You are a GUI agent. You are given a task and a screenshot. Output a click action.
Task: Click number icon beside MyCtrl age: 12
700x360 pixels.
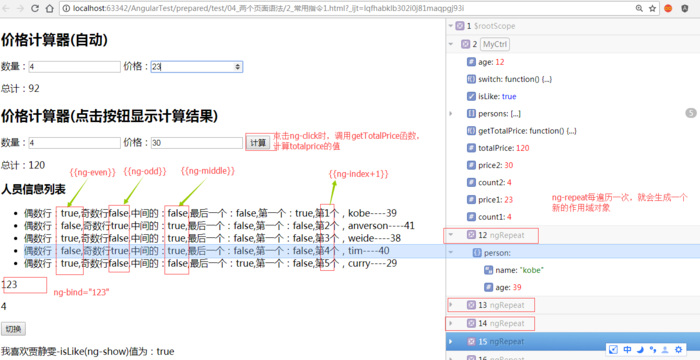click(471, 62)
